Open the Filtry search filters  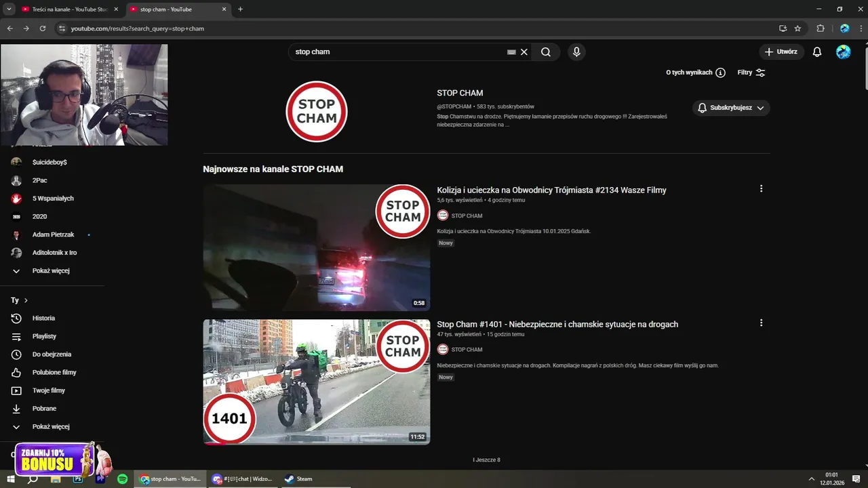tap(751, 73)
